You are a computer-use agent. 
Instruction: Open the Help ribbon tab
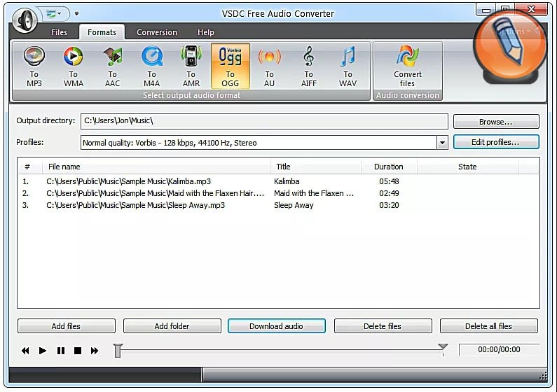point(206,32)
